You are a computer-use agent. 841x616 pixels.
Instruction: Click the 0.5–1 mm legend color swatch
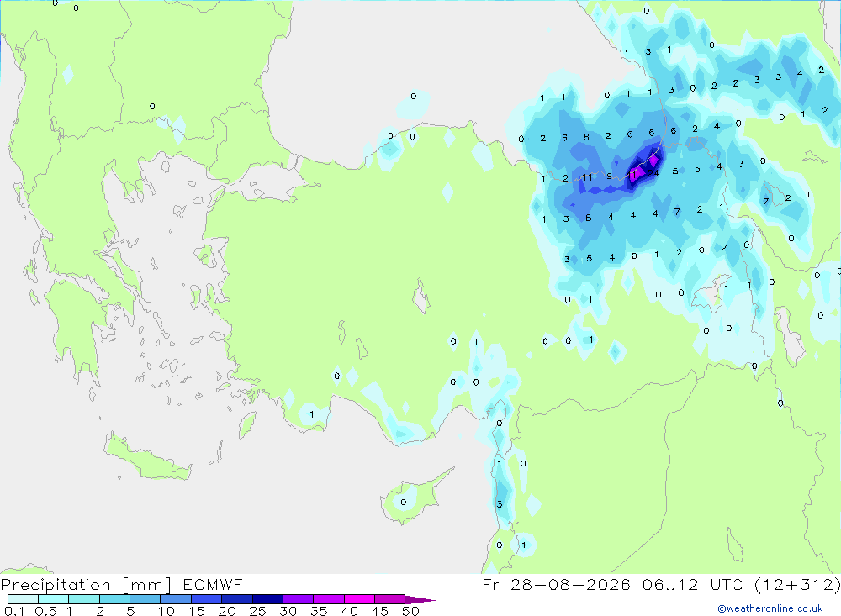54,599
